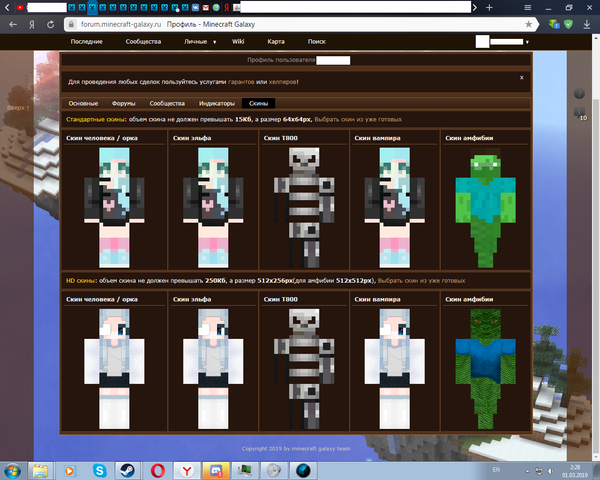Switch to the Форумы profile tab

pyautogui.click(x=124, y=103)
